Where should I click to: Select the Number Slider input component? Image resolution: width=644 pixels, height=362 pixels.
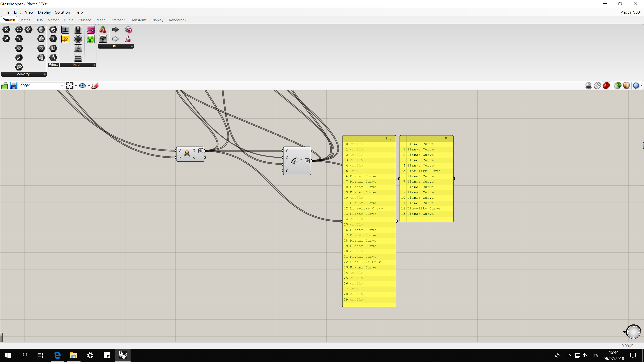coord(65,30)
